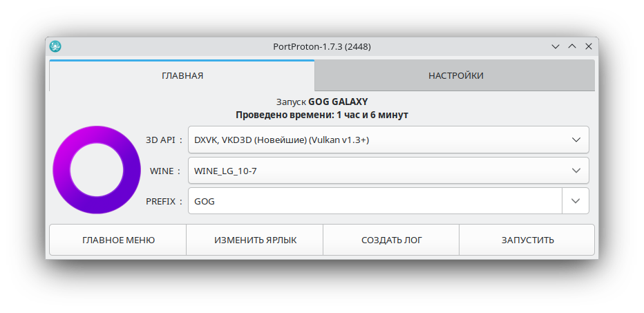Click the PortProton-1.7.3 window title text
Viewport: 644px width, 313px height.
(x=322, y=46)
